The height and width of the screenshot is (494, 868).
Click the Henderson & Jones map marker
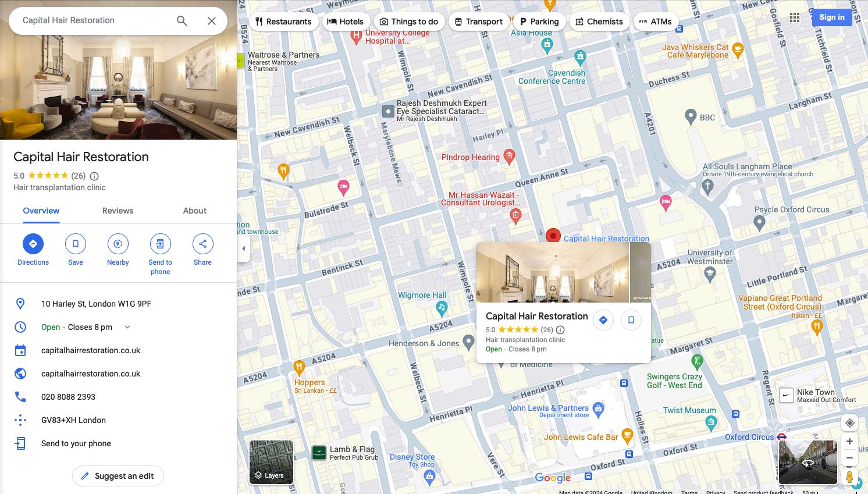tap(468, 342)
